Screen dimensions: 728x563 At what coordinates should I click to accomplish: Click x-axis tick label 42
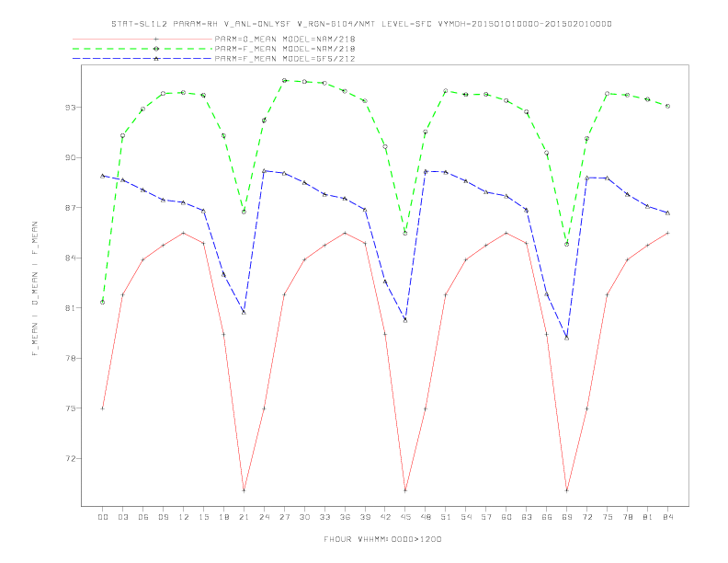[385, 517]
